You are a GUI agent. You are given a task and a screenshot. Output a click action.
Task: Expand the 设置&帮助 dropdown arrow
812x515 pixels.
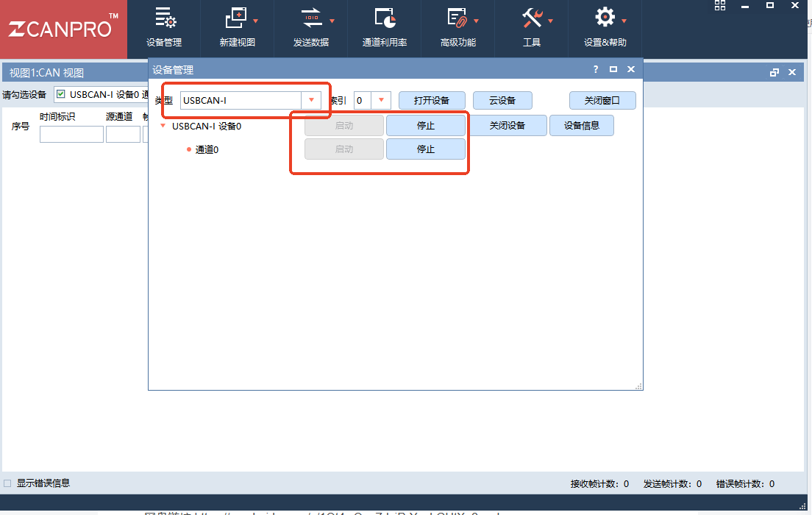(624, 21)
